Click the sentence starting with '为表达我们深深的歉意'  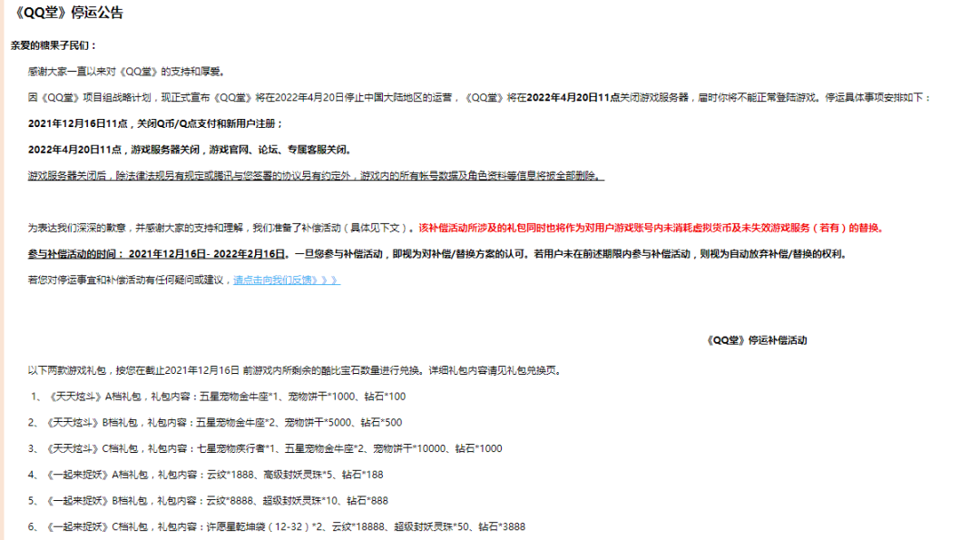222,228
